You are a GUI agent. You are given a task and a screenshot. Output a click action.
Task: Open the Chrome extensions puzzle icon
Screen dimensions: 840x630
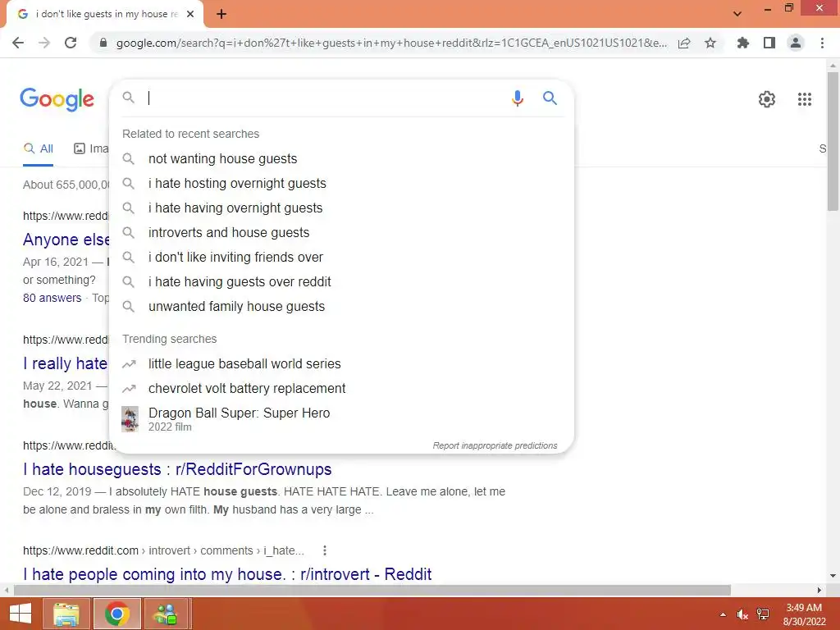click(x=743, y=43)
